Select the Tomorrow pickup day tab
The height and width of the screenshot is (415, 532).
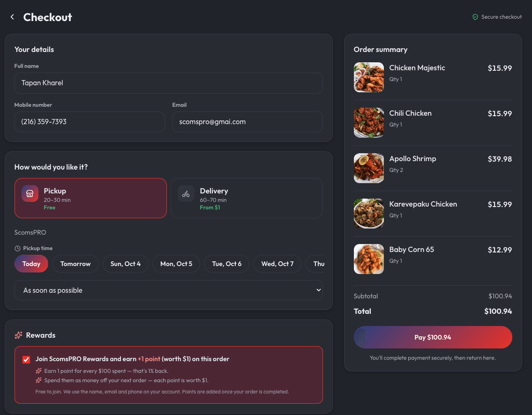point(75,264)
